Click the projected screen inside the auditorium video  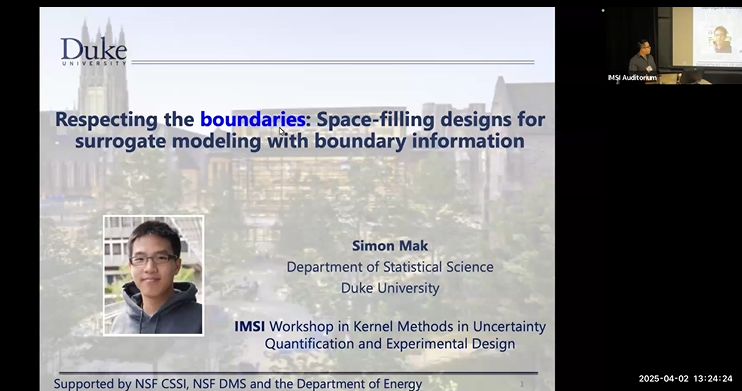[717, 36]
